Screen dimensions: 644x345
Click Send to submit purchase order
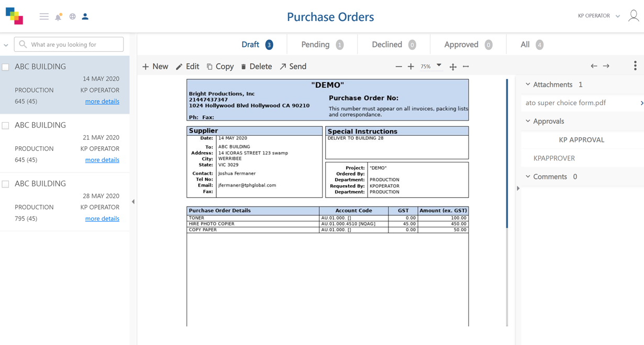293,67
